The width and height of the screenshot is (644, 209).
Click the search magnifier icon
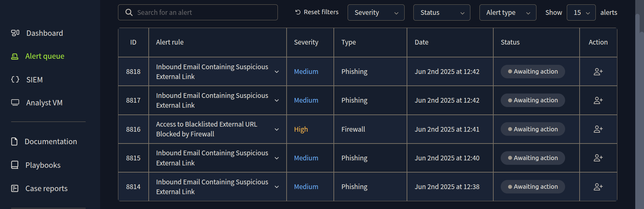tap(129, 12)
